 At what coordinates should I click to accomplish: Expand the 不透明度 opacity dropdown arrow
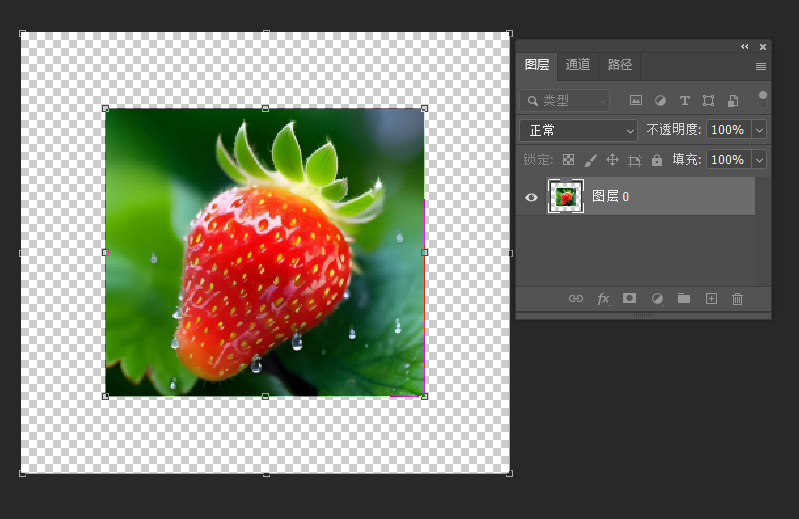[x=759, y=130]
